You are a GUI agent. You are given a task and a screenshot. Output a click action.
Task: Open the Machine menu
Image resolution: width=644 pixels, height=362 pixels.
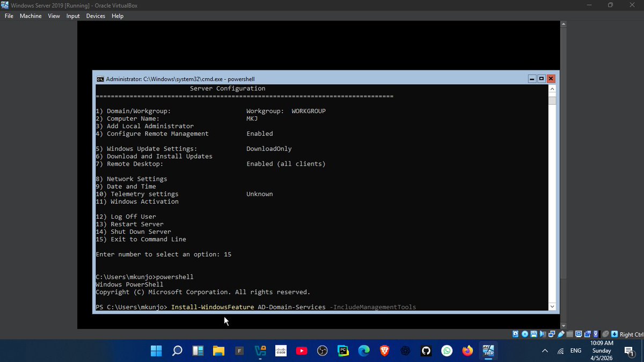pyautogui.click(x=31, y=16)
